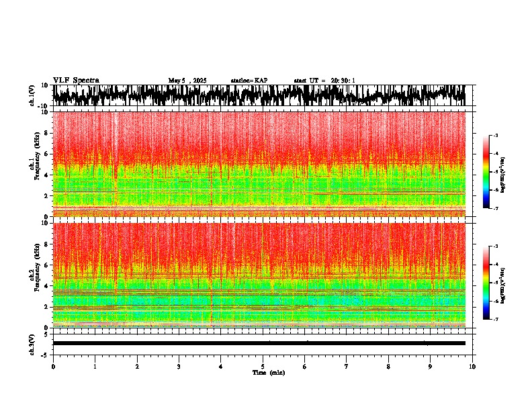Viewport: 532px width, 411px height.
Task: Click time axis tick label "3"
Action: pos(179,367)
